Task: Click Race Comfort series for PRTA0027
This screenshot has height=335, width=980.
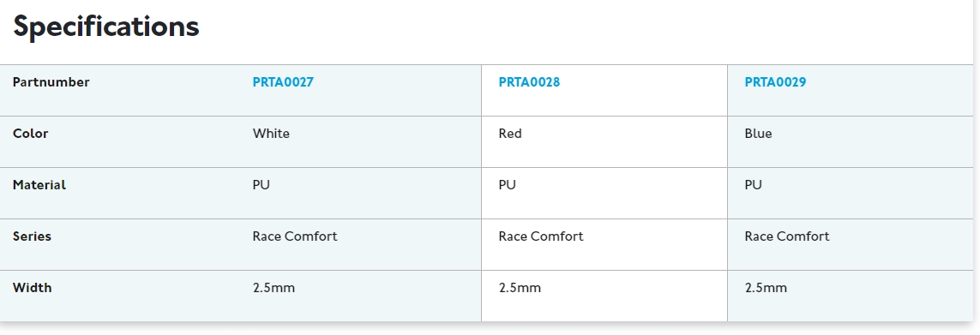Action: tap(295, 236)
